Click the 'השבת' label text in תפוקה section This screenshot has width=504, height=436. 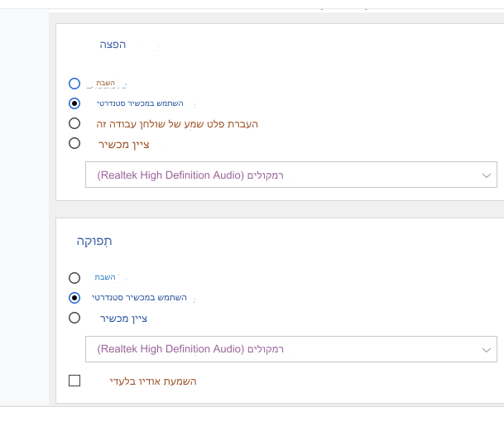click(x=104, y=277)
